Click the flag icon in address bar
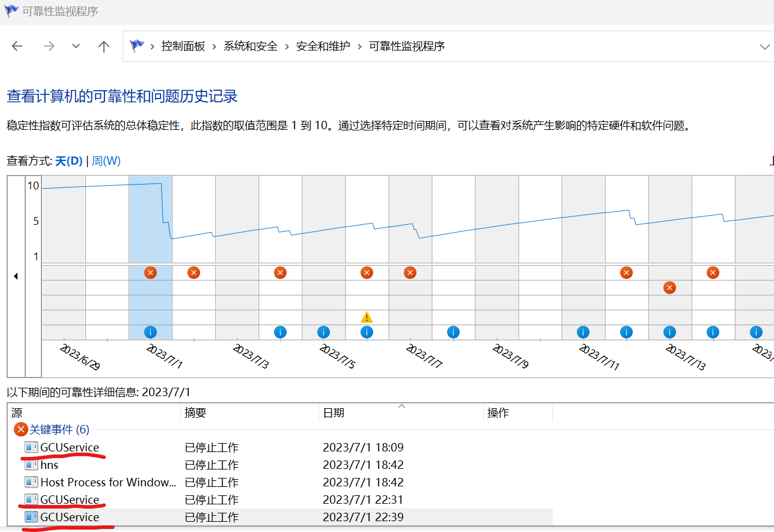 pyautogui.click(x=137, y=46)
